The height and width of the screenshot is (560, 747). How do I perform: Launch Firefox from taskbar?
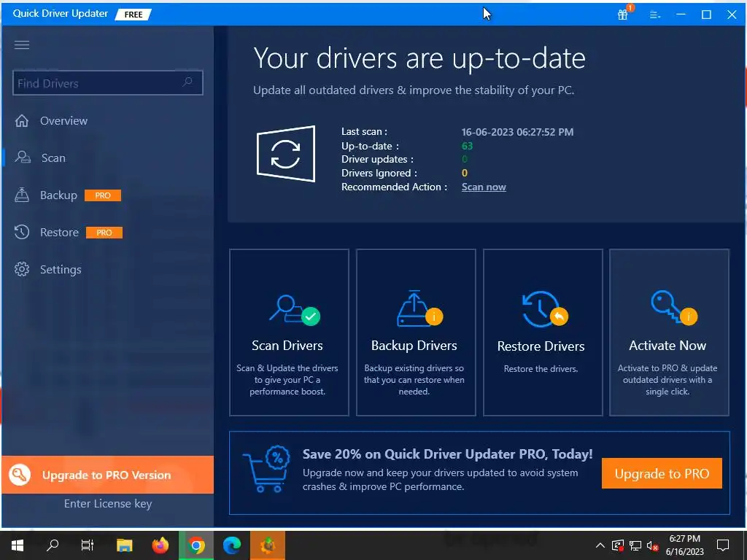tap(160, 545)
